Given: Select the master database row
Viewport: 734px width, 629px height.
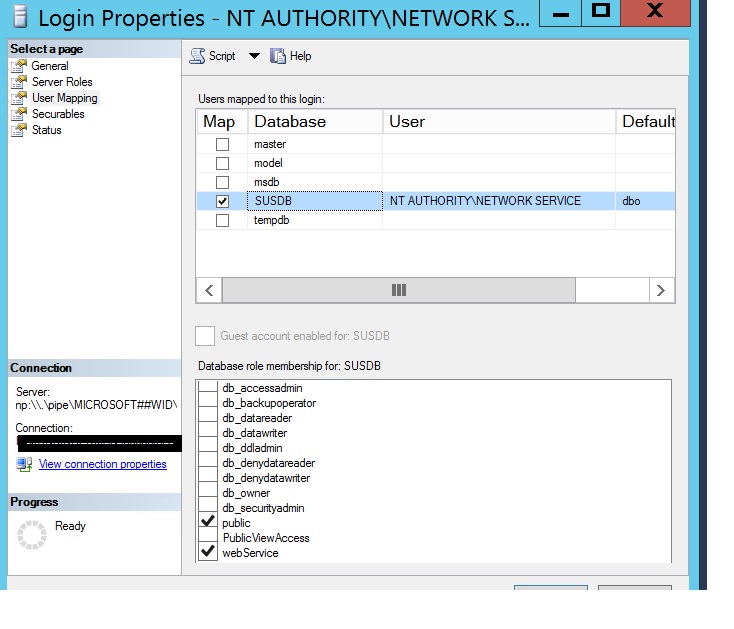Looking at the screenshot, I should [435, 144].
